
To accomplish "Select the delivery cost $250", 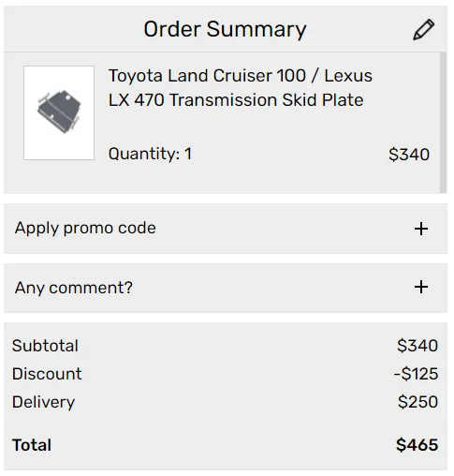I will click(x=417, y=402).
